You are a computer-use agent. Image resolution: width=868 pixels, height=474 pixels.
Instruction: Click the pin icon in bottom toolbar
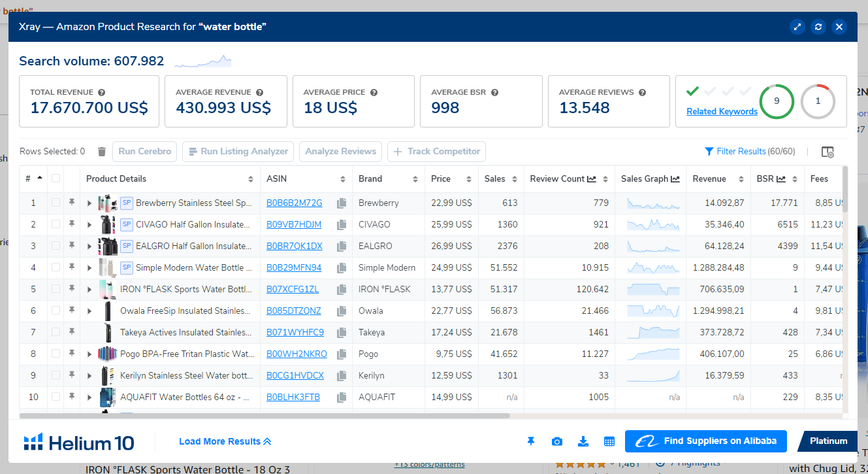click(x=531, y=441)
